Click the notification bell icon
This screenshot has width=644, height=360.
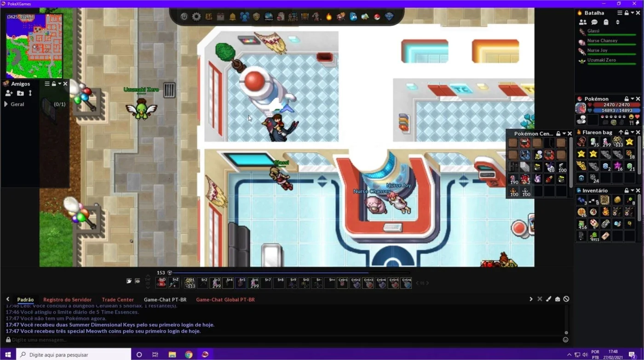[232, 17]
